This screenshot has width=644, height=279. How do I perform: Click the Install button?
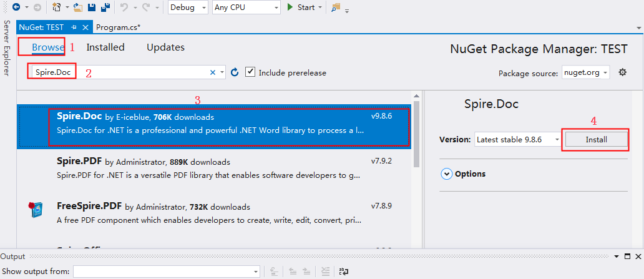pyautogui.click(x=596, y=140)
